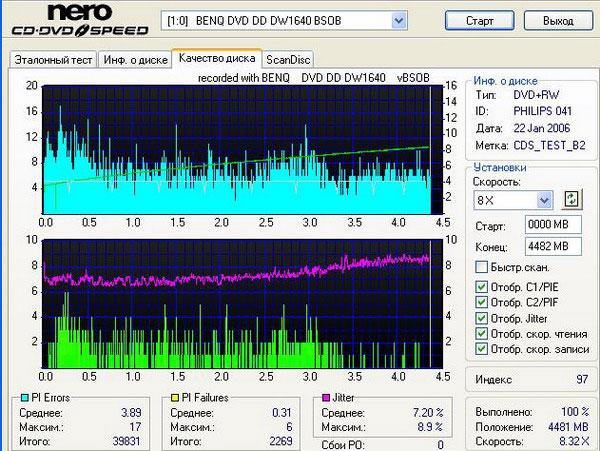This screenshot has width=600, height=451.
Task: Click the yellow PI Failures color swatch
Action: pyautogui.click(x=174, y=398)
